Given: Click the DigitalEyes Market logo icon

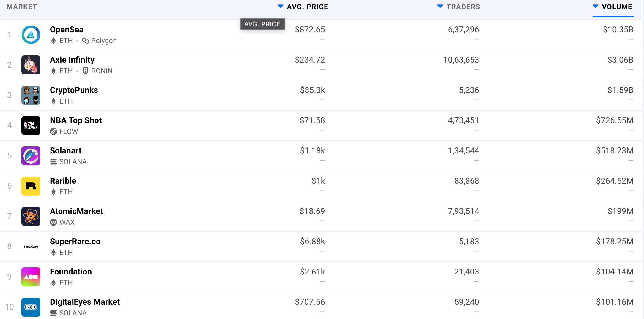Looking at the screenshot, I should [x=31, y=307].
